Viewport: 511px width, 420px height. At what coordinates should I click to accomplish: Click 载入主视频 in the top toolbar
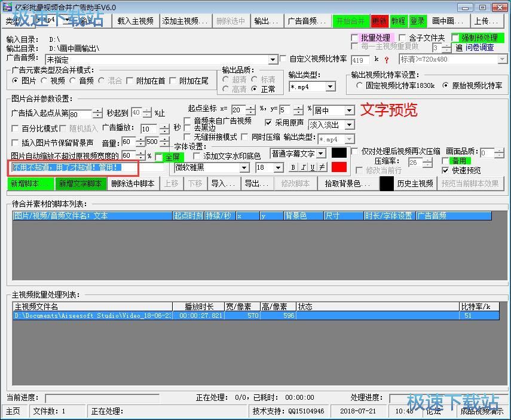click(136, 21)
